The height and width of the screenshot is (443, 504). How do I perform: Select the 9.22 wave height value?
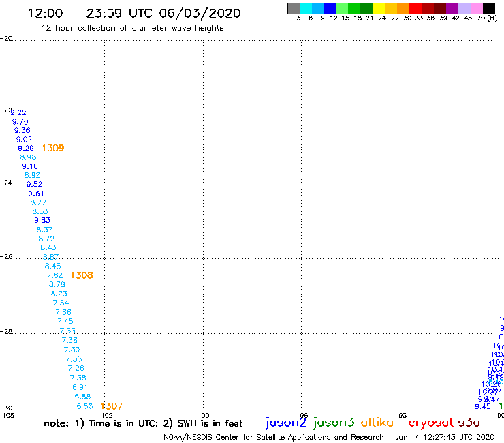pyautogui.click(x=18, y=112)
